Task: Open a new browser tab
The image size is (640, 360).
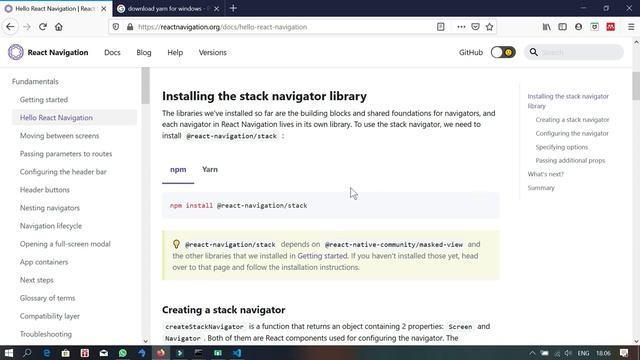Action: 233,8
